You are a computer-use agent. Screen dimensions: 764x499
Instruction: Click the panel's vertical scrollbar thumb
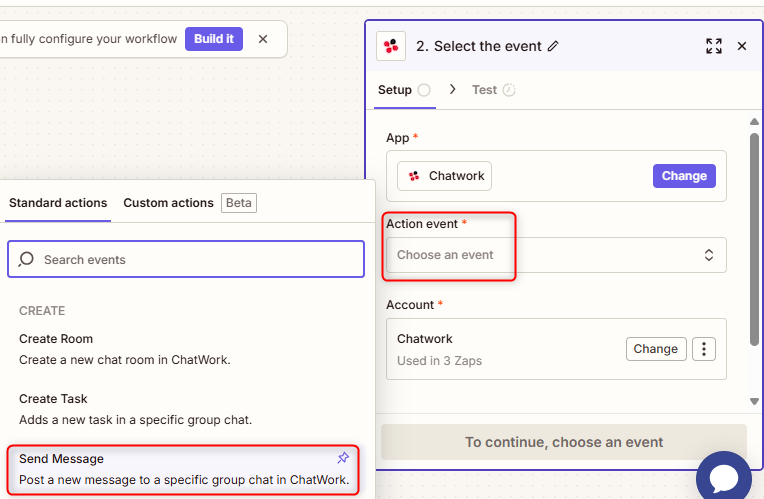coord(754,240)
